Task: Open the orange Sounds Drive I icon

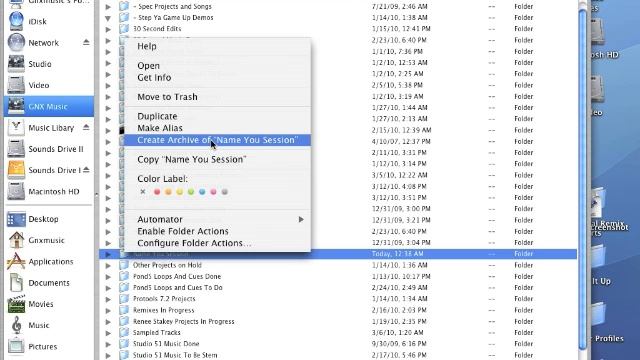Action: point(16,170)
